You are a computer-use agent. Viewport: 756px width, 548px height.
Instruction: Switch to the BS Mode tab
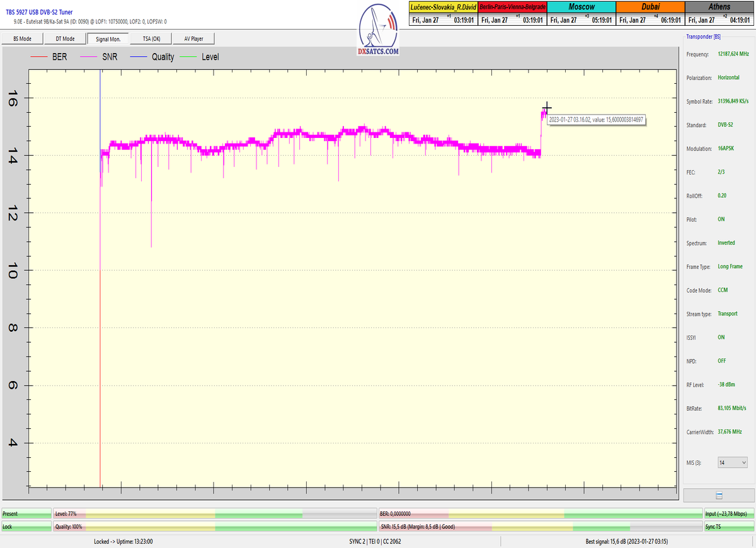22,38
